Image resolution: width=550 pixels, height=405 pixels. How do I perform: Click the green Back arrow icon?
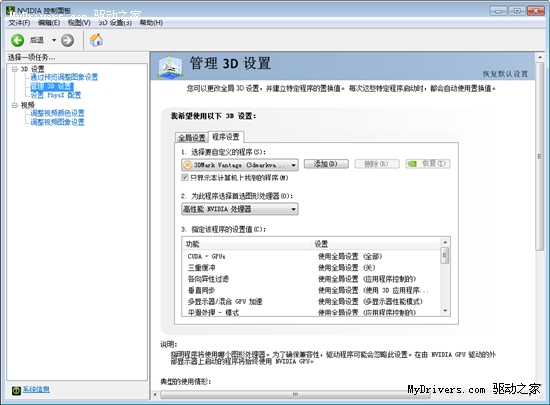pos(18,40)
